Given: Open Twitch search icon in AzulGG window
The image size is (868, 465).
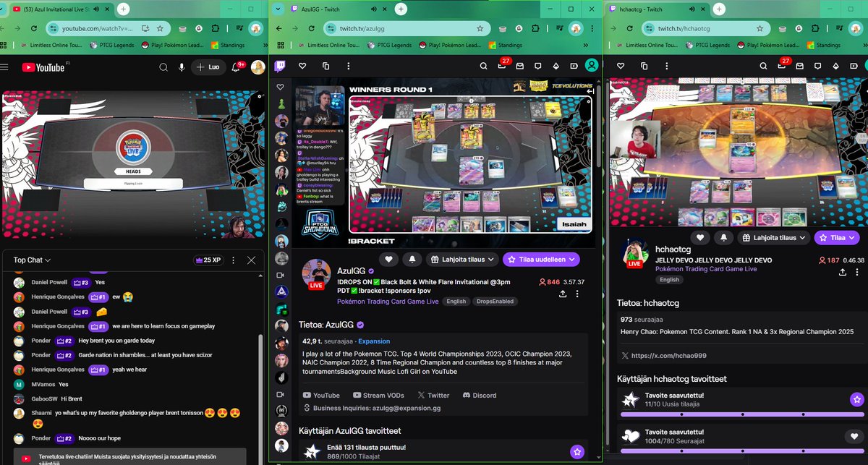Looking at the screenshot, I should coord(483,66).
